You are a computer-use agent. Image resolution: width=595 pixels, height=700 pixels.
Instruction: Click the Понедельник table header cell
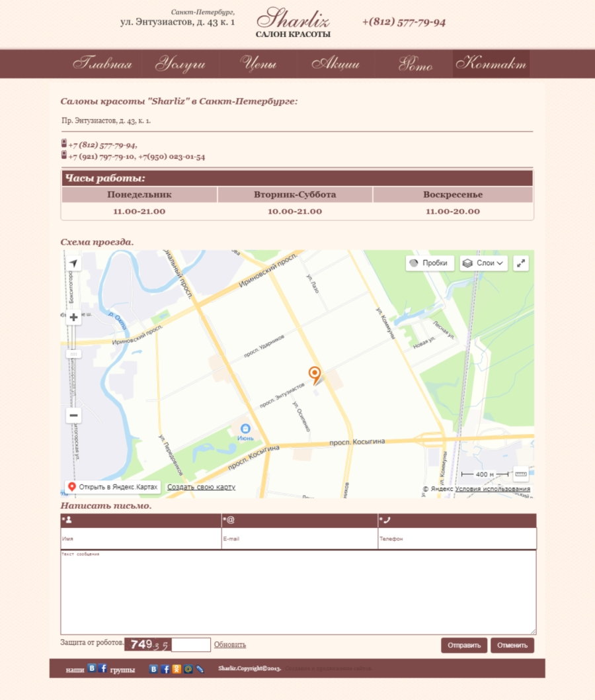(139, 195)
